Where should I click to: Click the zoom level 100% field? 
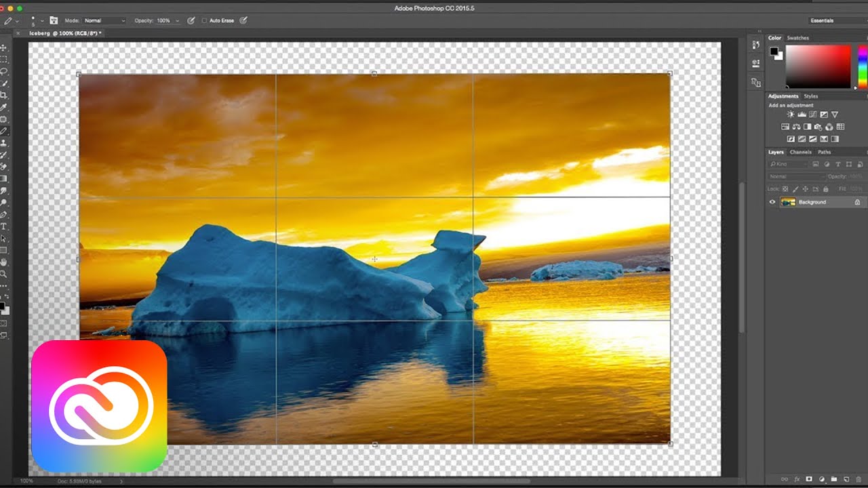tap(26, 481)
